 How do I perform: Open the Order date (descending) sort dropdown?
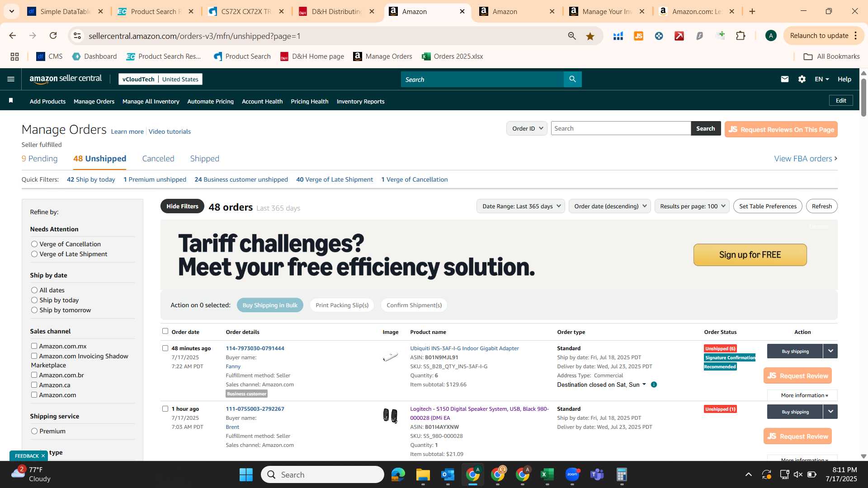(609, 206)
